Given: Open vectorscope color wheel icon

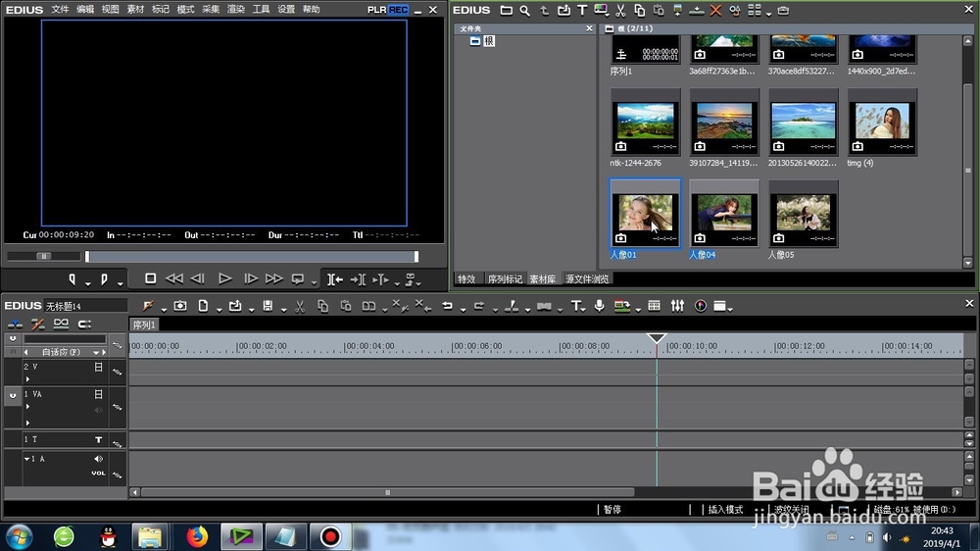Looking at the screenshot, I should point(701,306).
